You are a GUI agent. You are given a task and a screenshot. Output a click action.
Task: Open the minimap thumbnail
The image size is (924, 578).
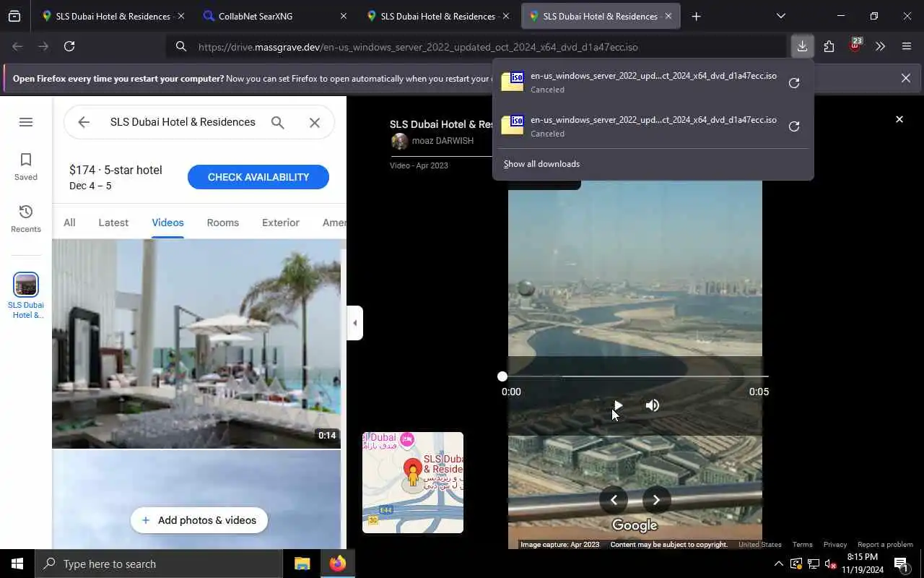[x=413, y=483]
